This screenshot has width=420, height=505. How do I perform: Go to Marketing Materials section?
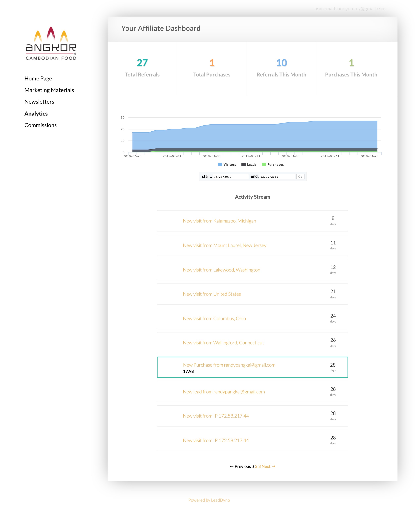click(x=49, y=90)
